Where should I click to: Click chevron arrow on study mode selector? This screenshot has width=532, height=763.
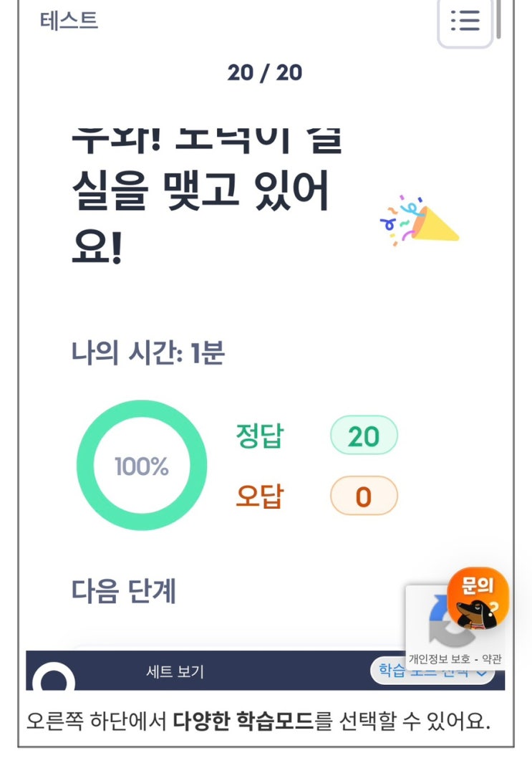coord(481,673)
